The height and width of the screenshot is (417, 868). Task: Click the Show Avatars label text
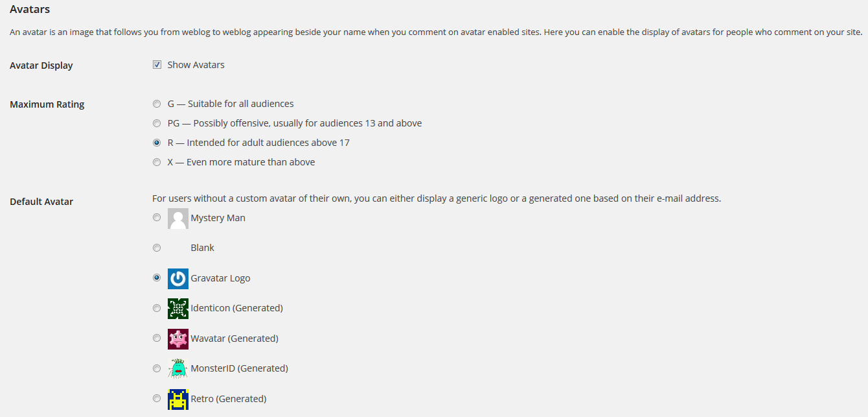(196, 65)
